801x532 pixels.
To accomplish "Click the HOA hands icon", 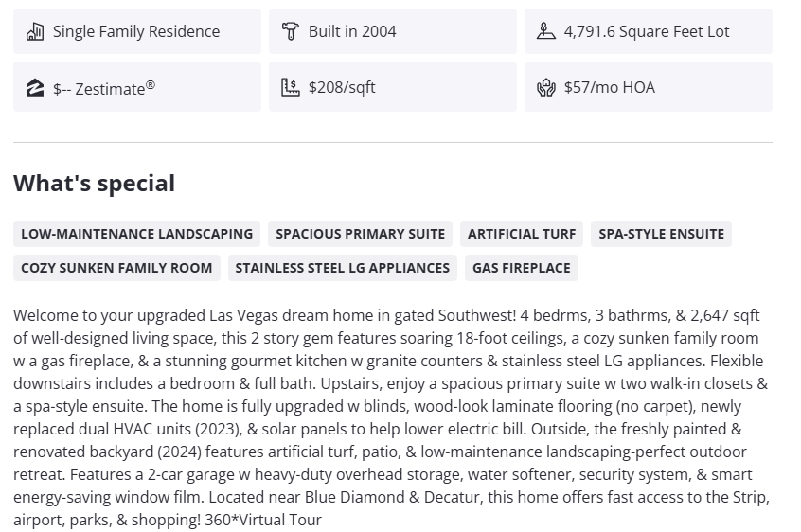I will 546,88.
